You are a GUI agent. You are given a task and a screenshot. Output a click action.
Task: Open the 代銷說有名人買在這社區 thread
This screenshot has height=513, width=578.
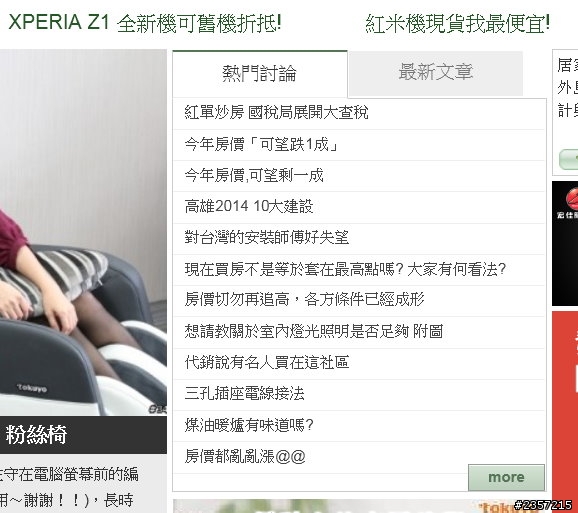click(x=267, y=362)
